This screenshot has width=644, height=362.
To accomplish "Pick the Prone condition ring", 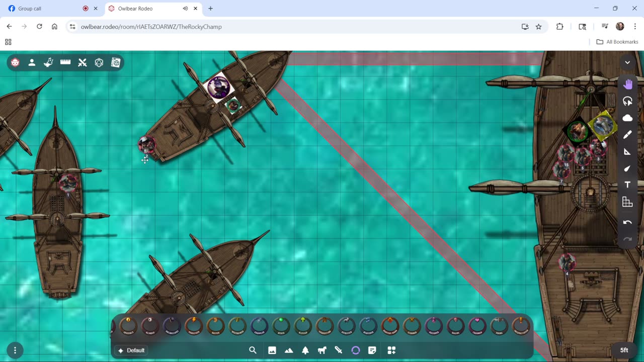I will tap(500, 326).
